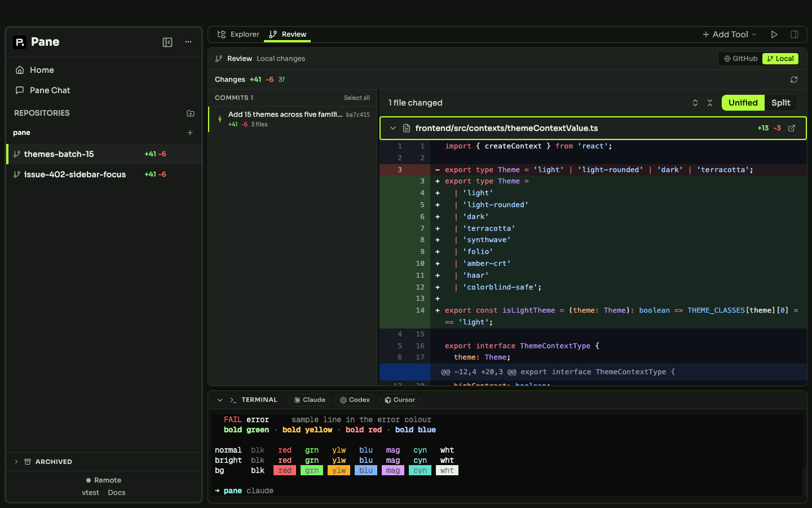Go to Home in the sidebar
The image size is (812, 508).
tap(104, 70)
